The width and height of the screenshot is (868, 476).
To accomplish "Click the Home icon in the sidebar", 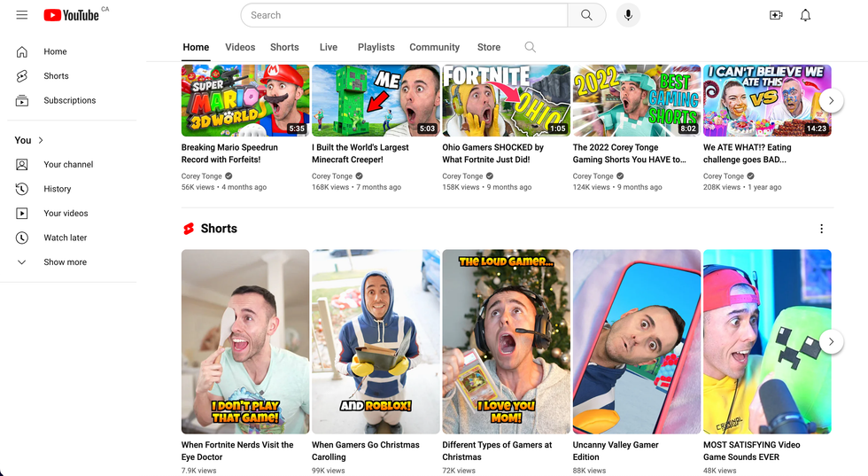I will 21,51.
